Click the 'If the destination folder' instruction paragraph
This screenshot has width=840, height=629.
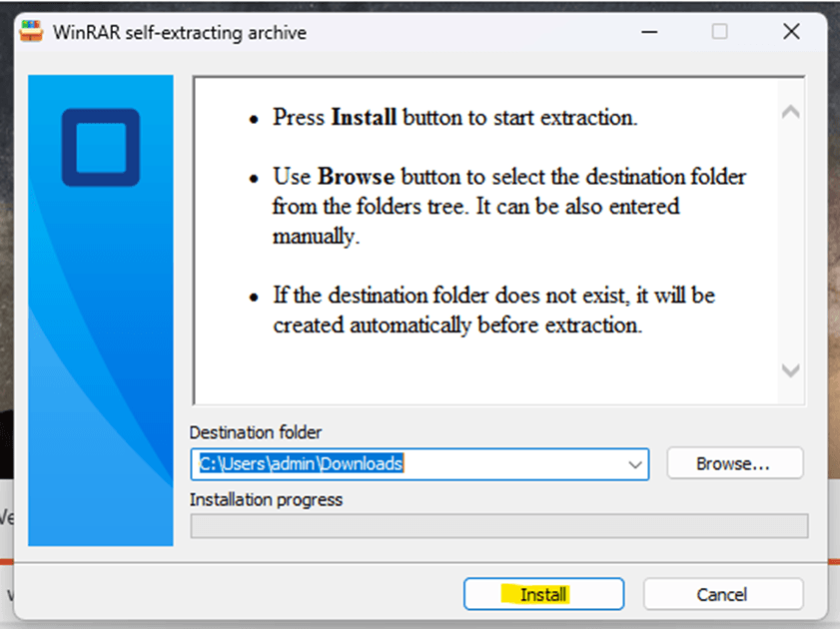click(494, 311)
